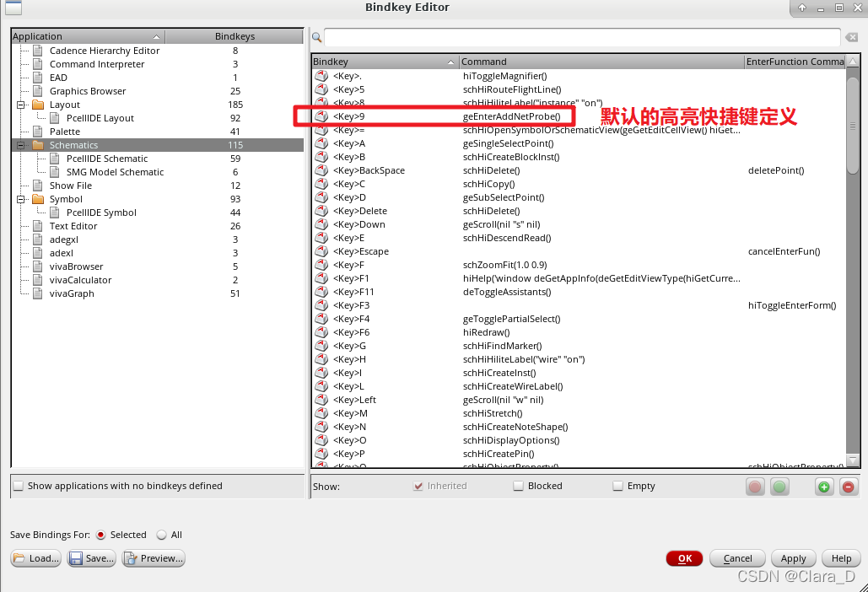The height and width of the screenshot is (592, 868).
Task: Click the search magnifier icon
Action: click(x=317, y=37)
